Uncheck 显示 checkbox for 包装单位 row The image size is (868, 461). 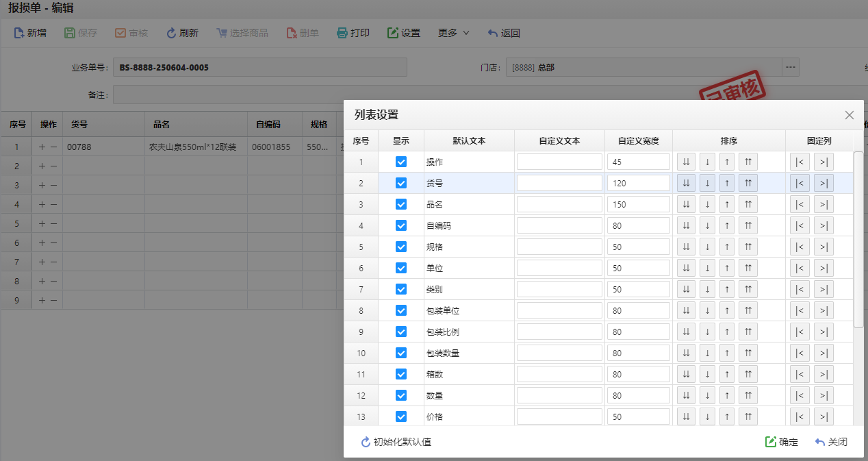(401, 311)
